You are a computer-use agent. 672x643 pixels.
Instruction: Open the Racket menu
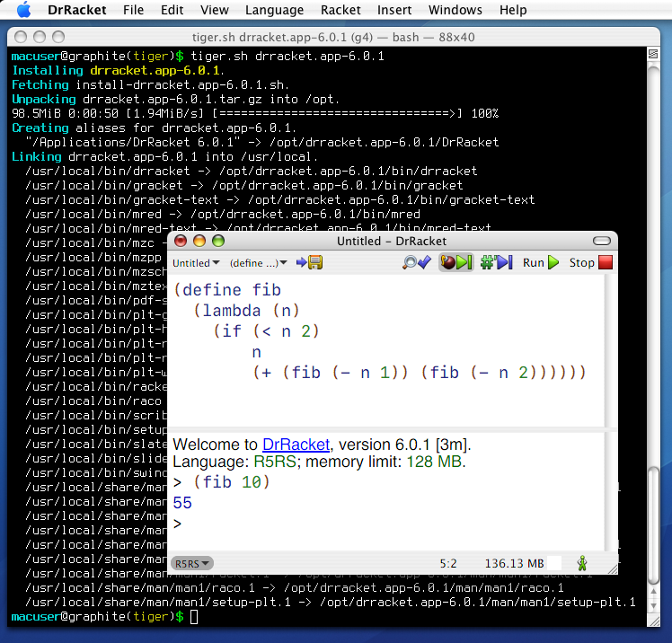(340, 9)
